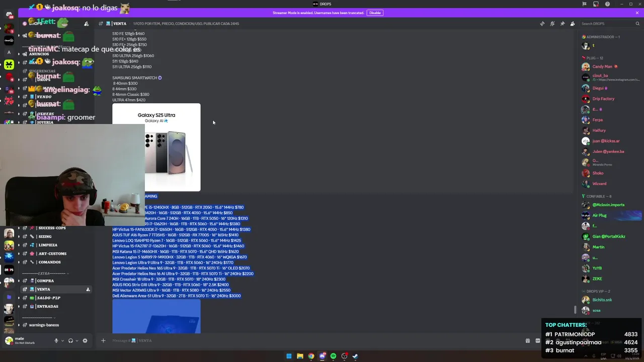Open the SALDO-P2P channel
This screenshot has height=362, width=644.
point(48,298)
